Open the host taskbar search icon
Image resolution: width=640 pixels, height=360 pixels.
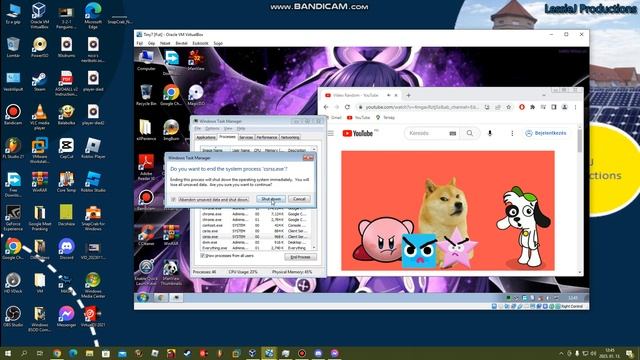(x=24, y=353)
